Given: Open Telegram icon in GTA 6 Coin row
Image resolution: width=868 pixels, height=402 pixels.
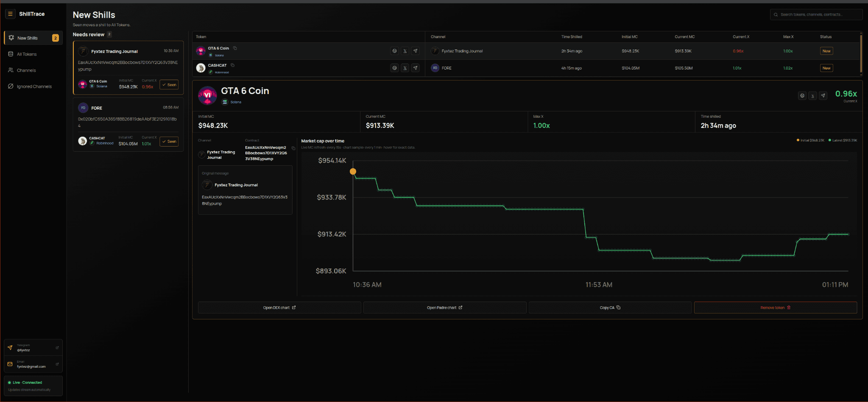Looking at the screenshot, I should click(416, 51).
